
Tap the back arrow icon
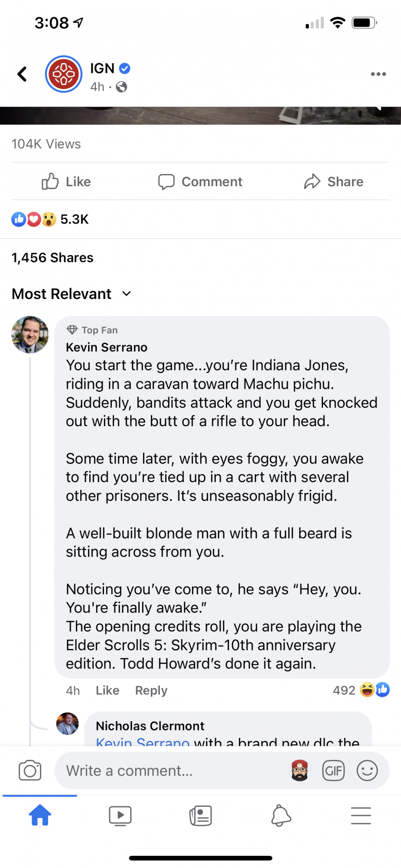pyautogui.click(x=22, y=74)
